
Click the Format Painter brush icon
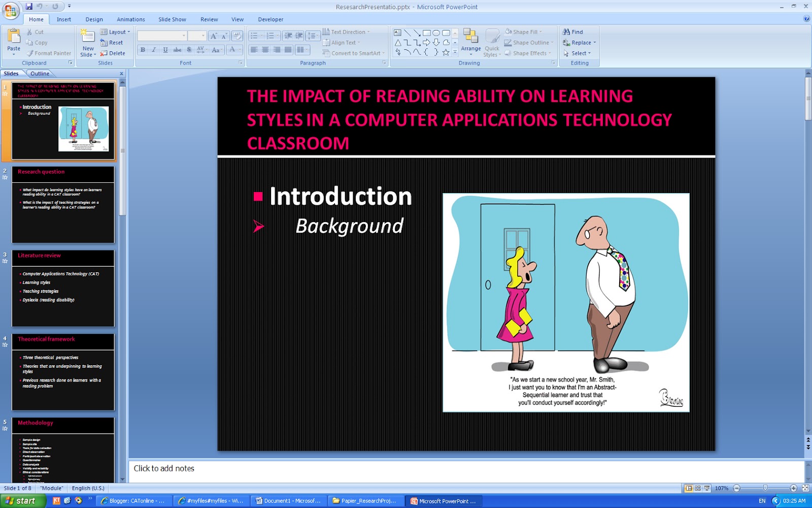pyautogui.click(x=30, y=53)
